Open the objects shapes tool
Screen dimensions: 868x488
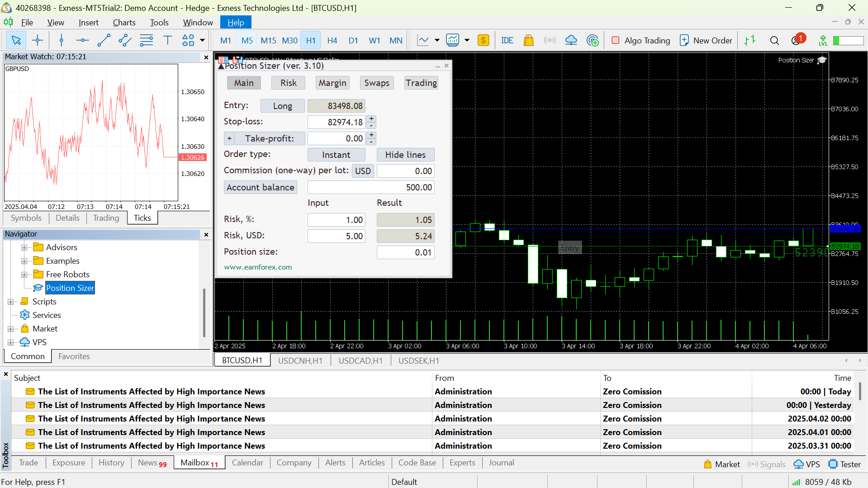(x=188, y=41)
